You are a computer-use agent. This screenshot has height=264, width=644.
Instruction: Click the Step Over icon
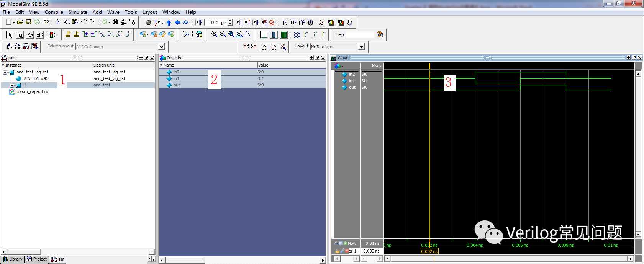coord(293,23)
